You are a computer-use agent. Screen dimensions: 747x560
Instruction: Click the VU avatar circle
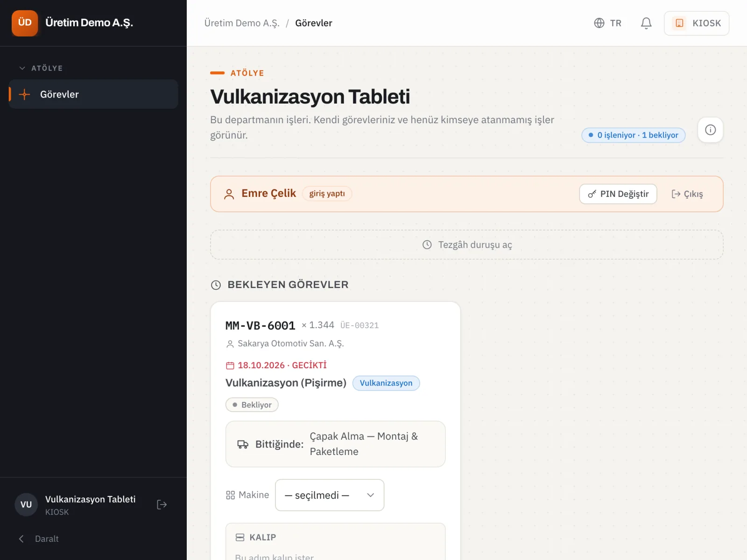26,504
